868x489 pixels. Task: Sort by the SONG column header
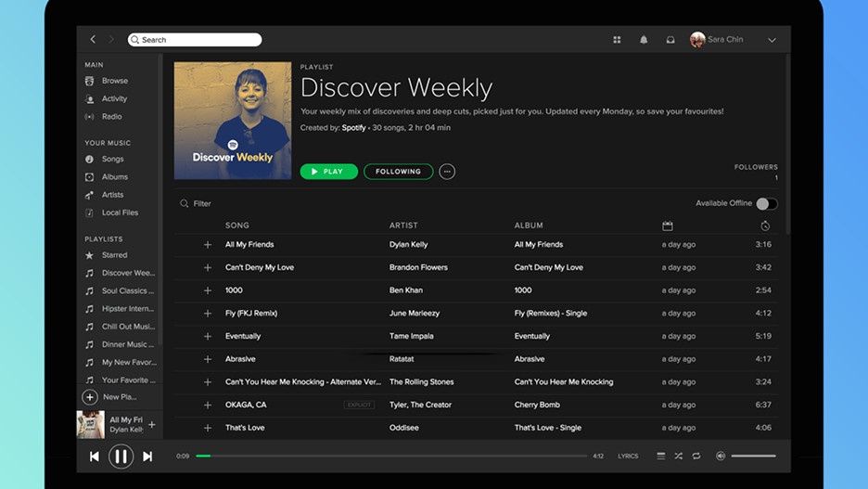[x=236, y=225]
